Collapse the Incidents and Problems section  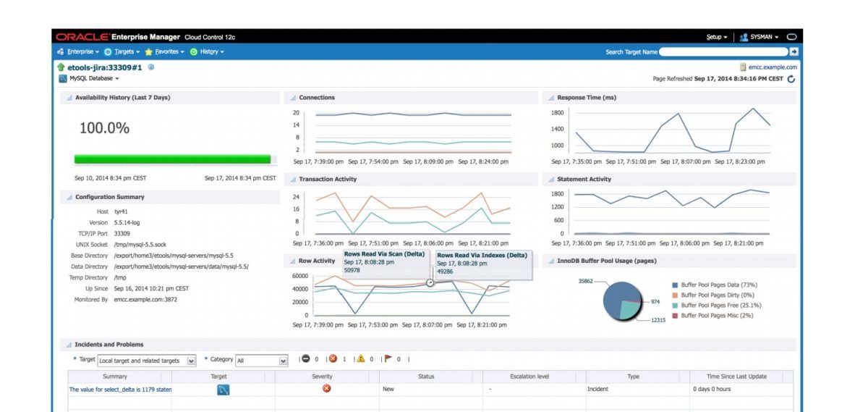(x=69, y=345)
